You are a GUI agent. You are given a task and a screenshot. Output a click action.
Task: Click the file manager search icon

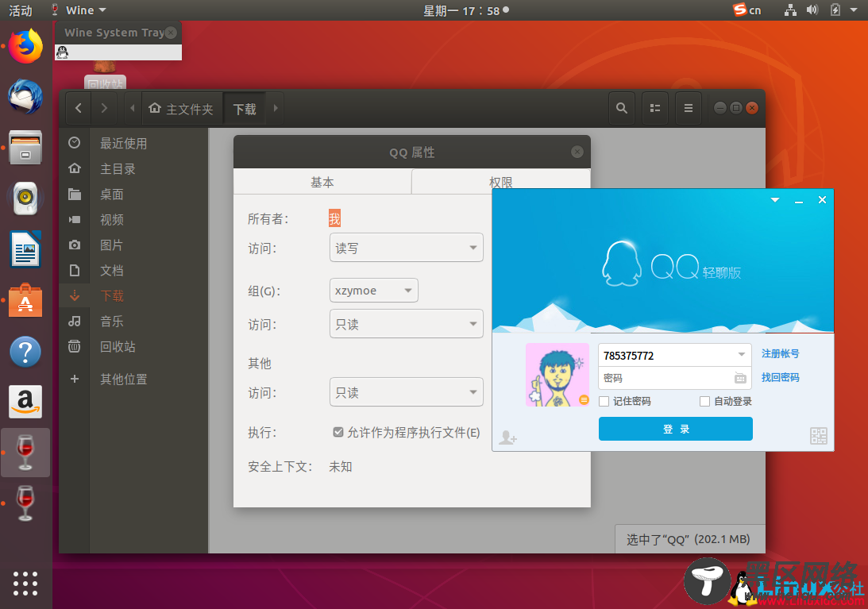pyautogui.click(x=622, y=108)
